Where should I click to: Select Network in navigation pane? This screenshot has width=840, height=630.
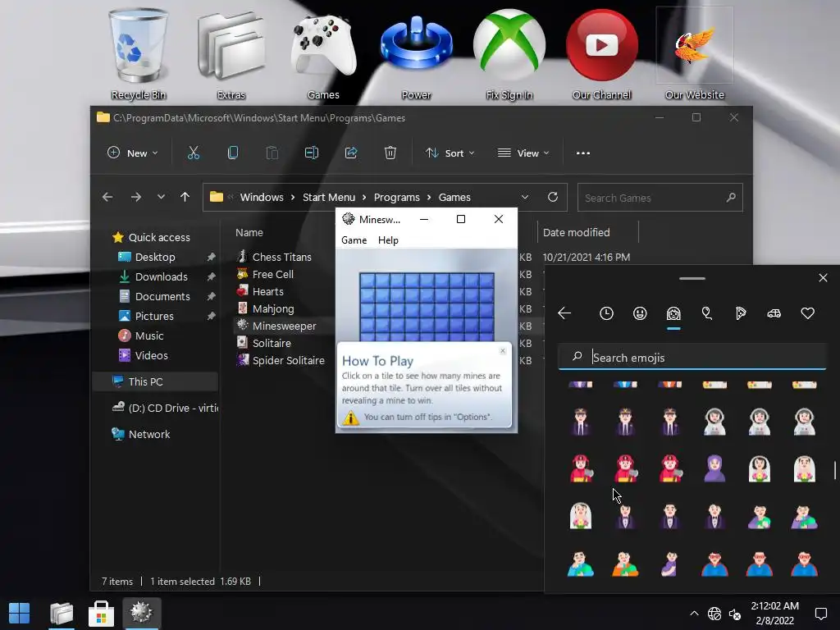(149, 434)
